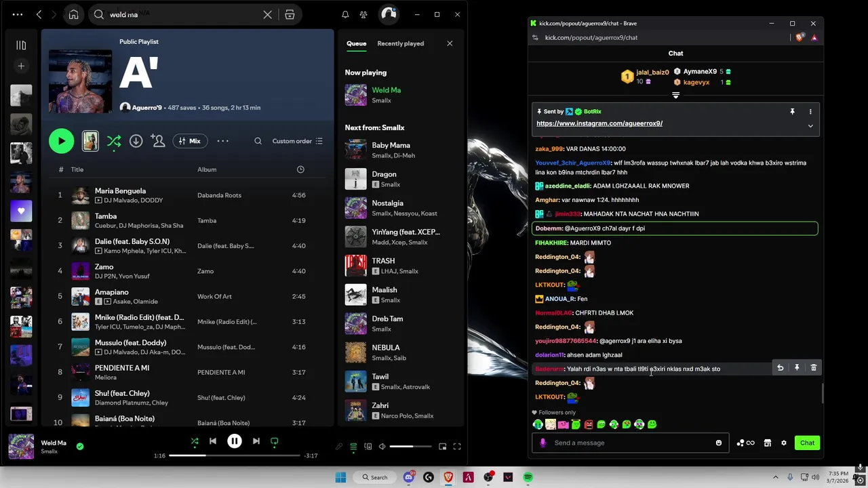Seek in the song progress bar
Image resolution: width=868 pixels, height=488 pixels.
coord(234,455)
